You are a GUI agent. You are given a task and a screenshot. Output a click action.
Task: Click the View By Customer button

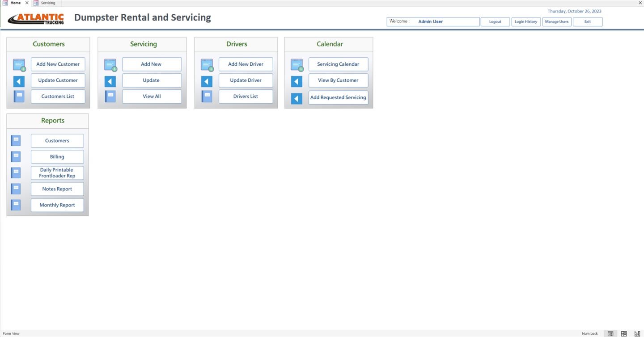tap(338, 80)
